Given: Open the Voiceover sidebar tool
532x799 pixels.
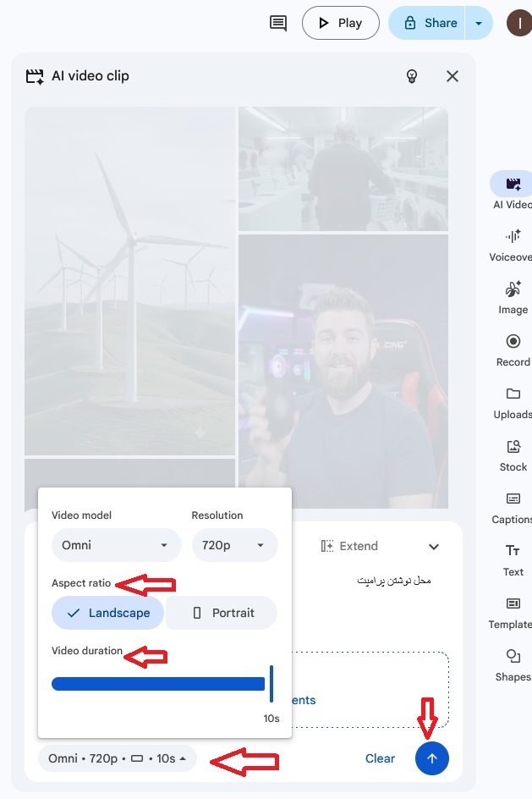Looking at the screenshot, I should (x=511, y=245).
